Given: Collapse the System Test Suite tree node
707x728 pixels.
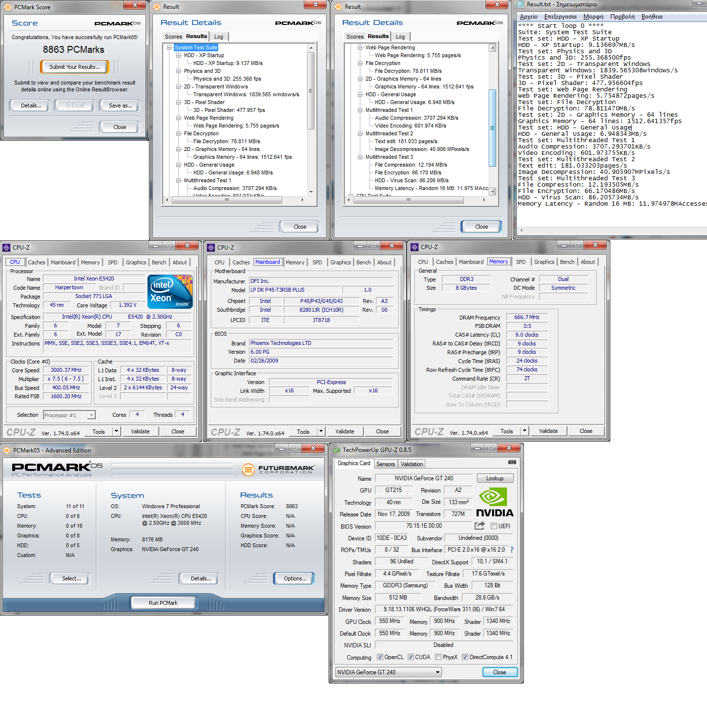Looking at the screenshot, I should coord(169,47).
